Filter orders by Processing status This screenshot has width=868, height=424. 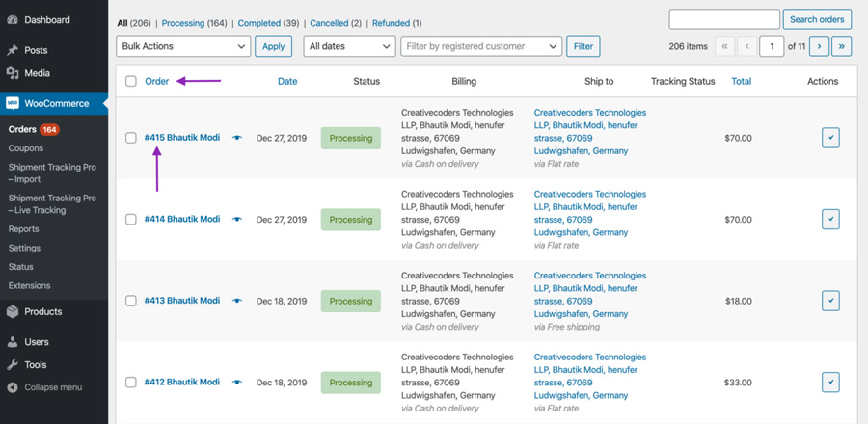click(x=183, y=24)
